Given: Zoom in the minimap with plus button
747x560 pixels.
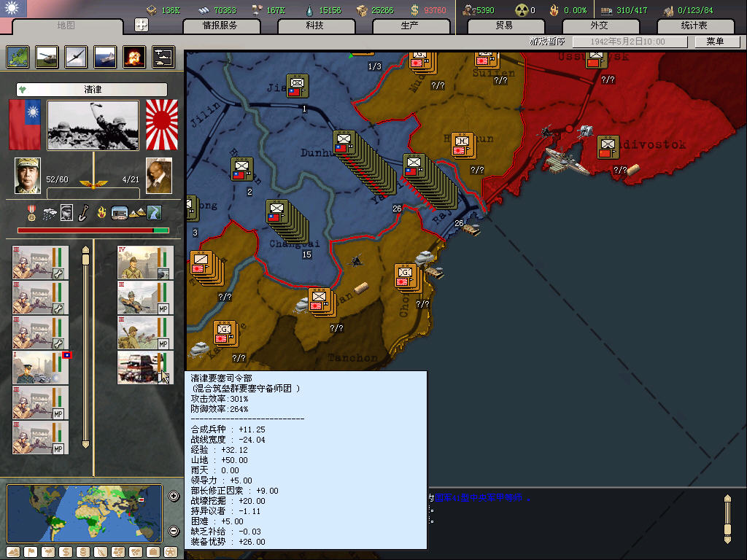Looking at the screenshot, I should (x=174, y=497).
